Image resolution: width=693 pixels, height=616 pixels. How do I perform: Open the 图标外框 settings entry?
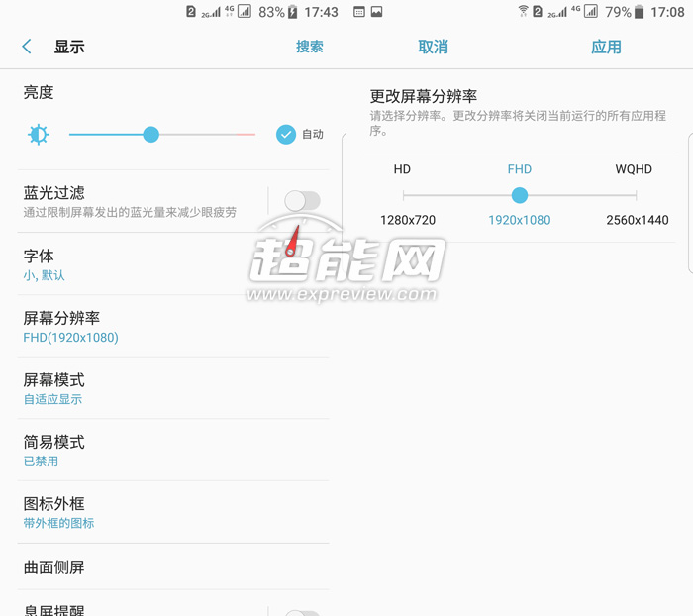(173, 513)
